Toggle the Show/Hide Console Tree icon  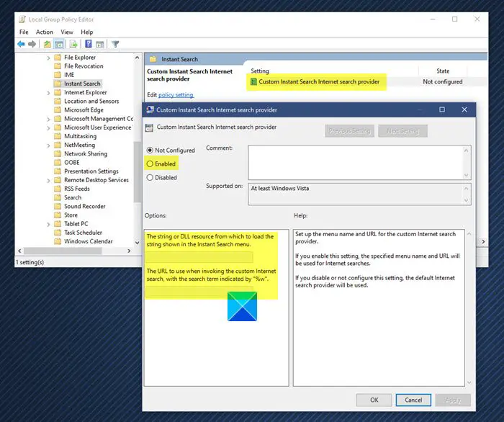point(59,44)
